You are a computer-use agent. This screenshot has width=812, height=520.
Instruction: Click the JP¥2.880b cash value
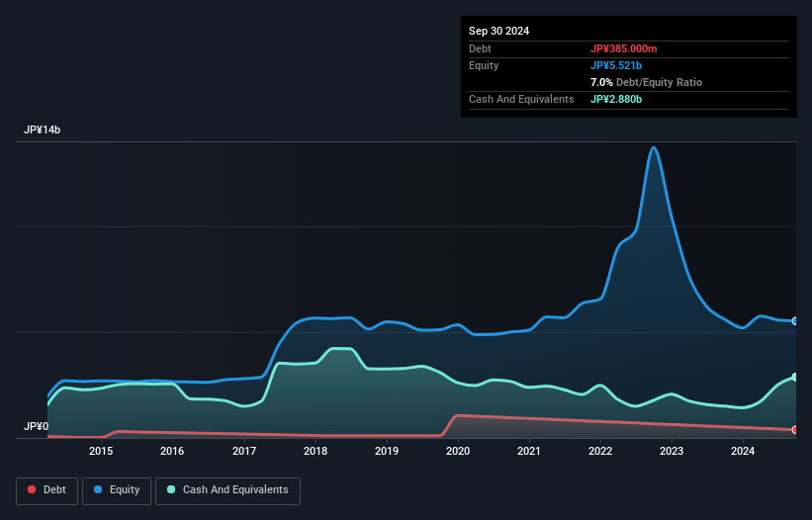click(x=616, y=99)
